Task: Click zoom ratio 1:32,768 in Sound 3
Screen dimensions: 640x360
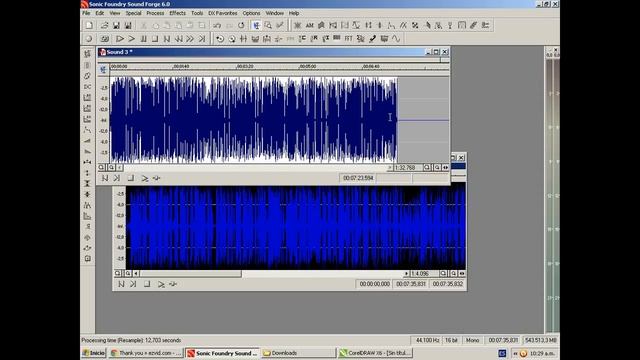Action: coord(407,168)
